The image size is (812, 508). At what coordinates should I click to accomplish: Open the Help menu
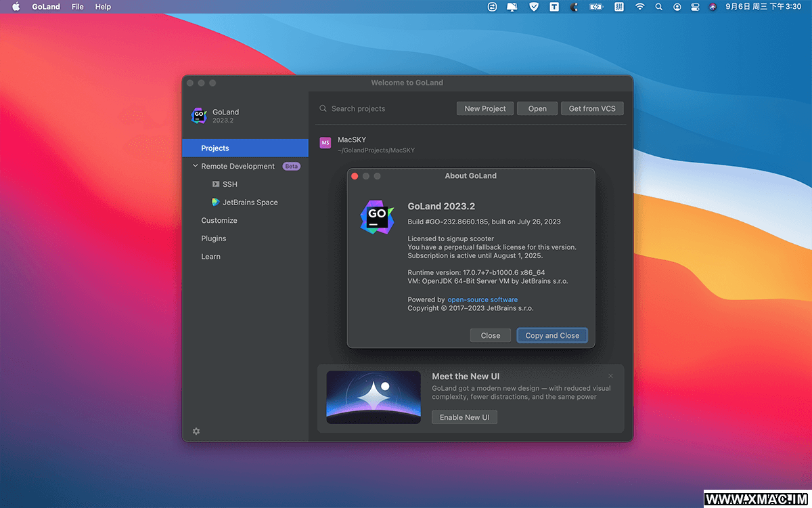(x=103, y=7)
